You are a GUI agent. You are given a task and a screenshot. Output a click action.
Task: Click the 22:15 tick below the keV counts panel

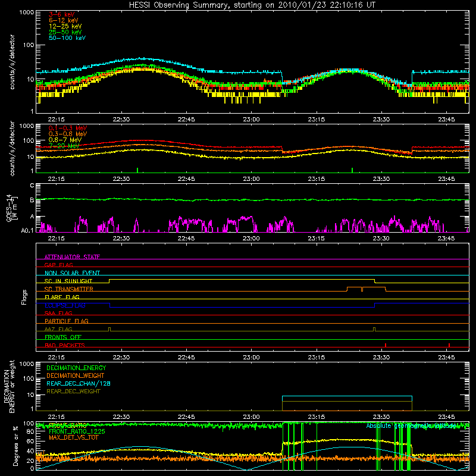pos(56,120)
